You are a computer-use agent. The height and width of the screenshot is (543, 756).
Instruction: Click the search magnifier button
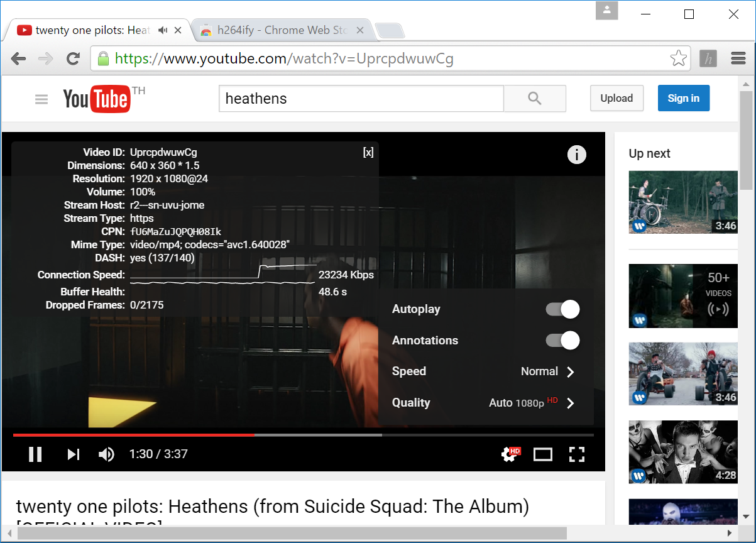(x=535, y=99)
